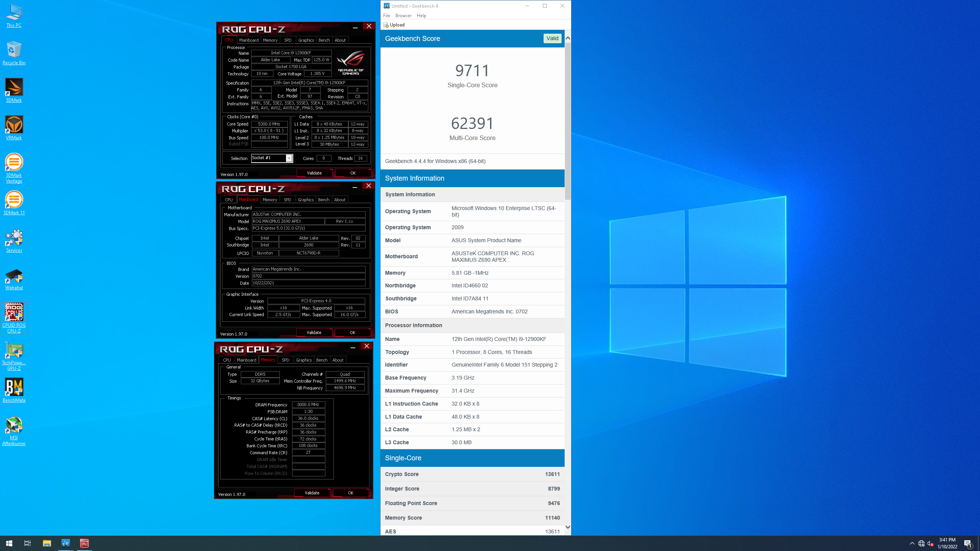The height and width of the screenshot is (551, 980).
Task: Open File Explorer from the taskbar
Action: pyautogui.click(x=47, y=543)
